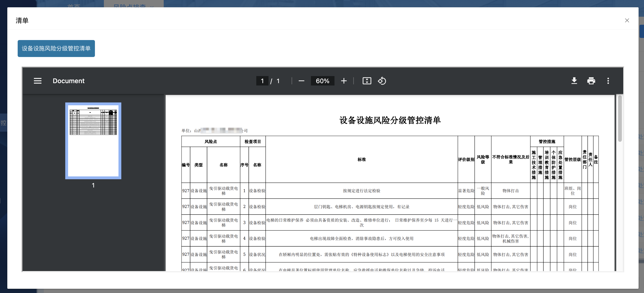The image size is (644, 293).
Task: Click the PDF vertical scrollbar handle
Action: [620, 119]
